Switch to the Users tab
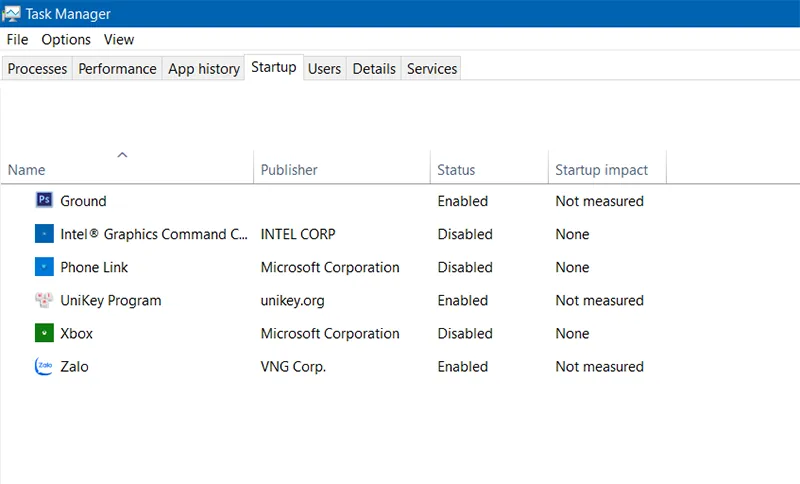 click(x=324, y=68)
